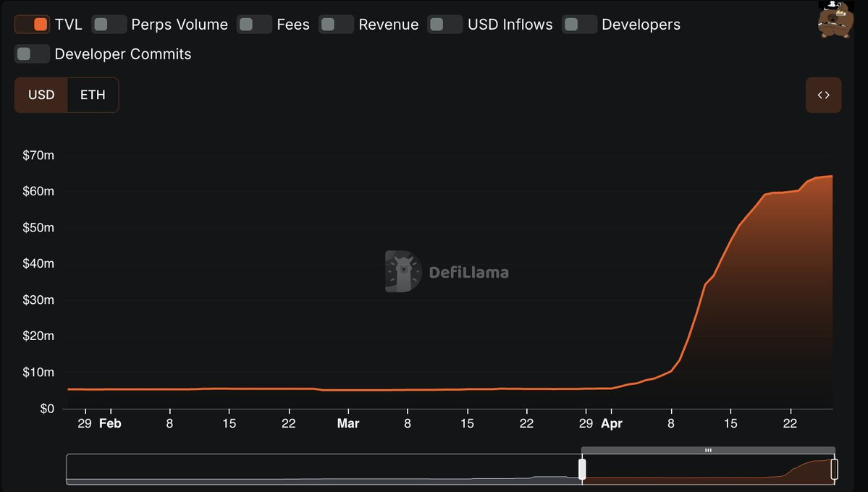Image resolution: width=868 pixels, height=492 pixels.
Task: Disable the TVL series toggle
Action: click(x=33, y=25)
